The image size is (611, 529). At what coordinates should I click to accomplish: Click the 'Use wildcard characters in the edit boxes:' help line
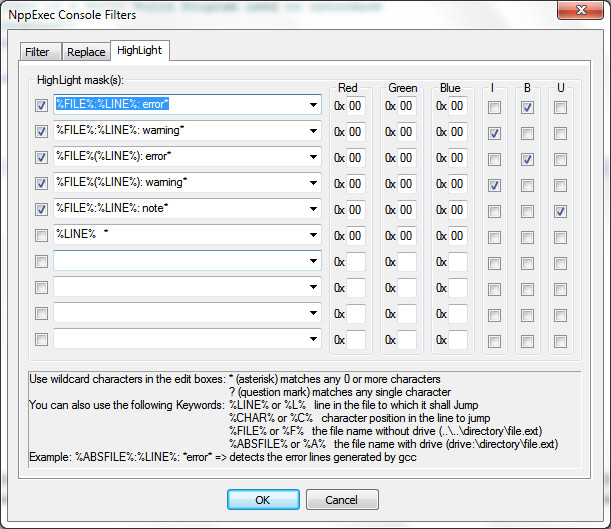(x=127, y=379)
